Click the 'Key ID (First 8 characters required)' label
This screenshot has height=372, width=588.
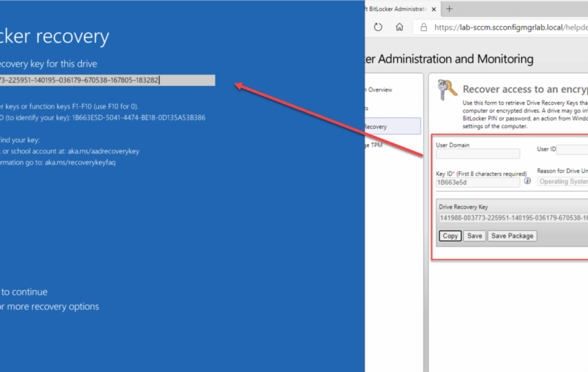(481, 174)
